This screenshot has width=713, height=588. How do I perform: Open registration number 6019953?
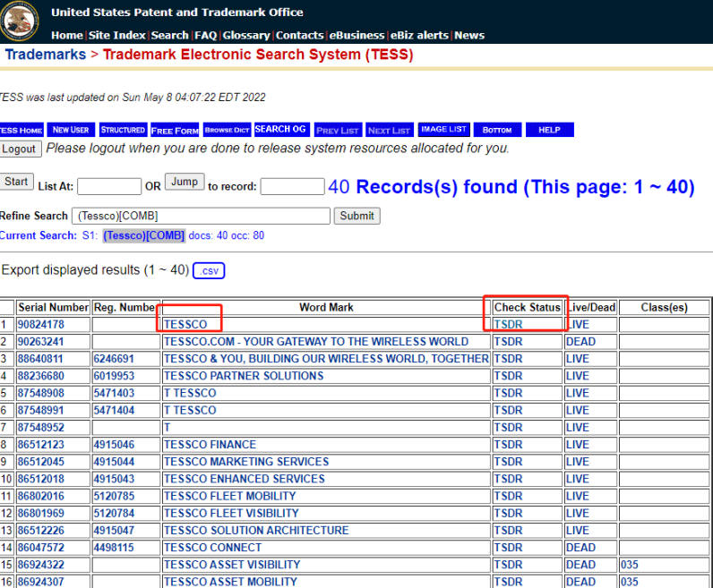[x=114, y=376]
